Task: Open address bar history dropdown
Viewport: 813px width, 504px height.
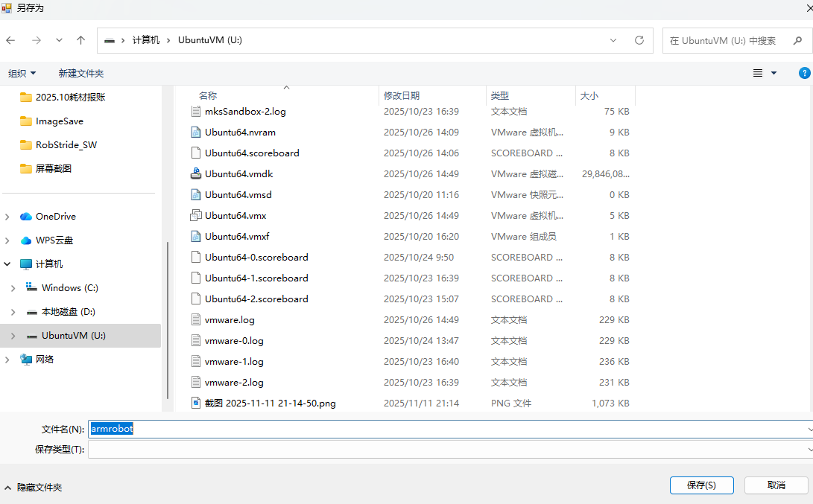Action: pos(613,40)
